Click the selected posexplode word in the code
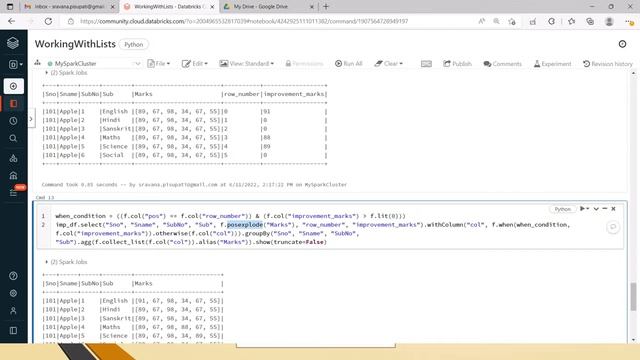This screenshot has width=640, height=360. click(x=244, y=224)
